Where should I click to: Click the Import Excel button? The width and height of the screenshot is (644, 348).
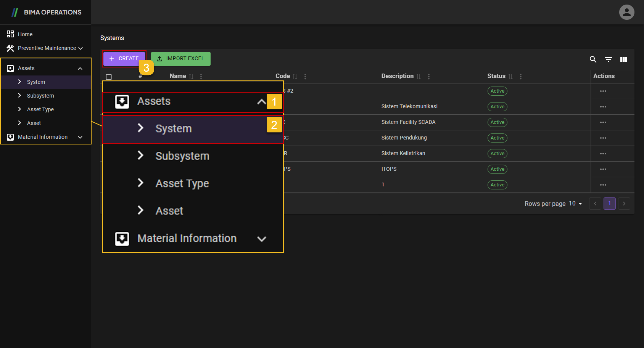pyautogui.click(x=181, y=59)
